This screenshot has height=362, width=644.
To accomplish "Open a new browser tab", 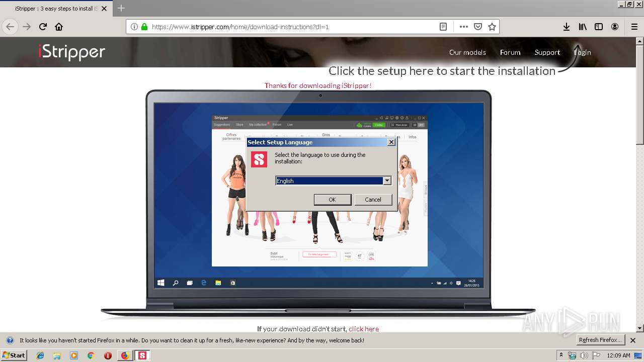I will [121, 8].
